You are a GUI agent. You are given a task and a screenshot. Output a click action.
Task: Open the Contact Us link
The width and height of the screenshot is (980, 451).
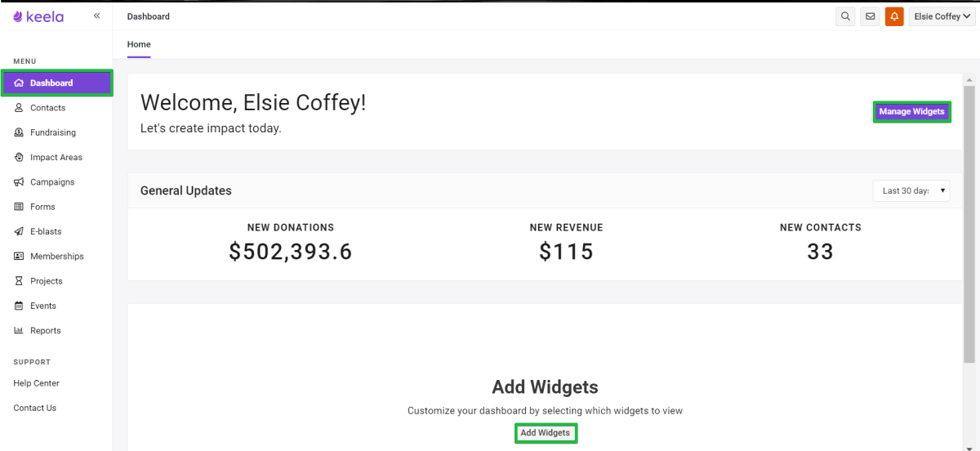[x=34, y=408]
